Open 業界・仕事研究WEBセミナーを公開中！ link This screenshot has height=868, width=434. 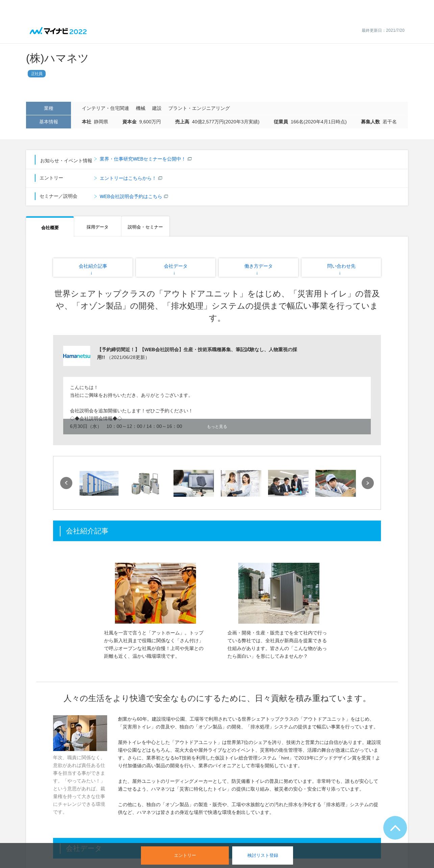coord(142,159)
